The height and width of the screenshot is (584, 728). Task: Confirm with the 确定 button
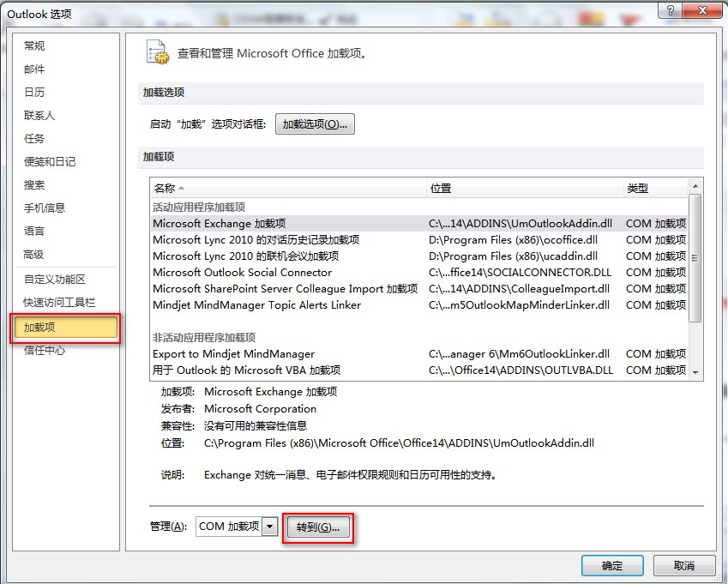point(612,565)
